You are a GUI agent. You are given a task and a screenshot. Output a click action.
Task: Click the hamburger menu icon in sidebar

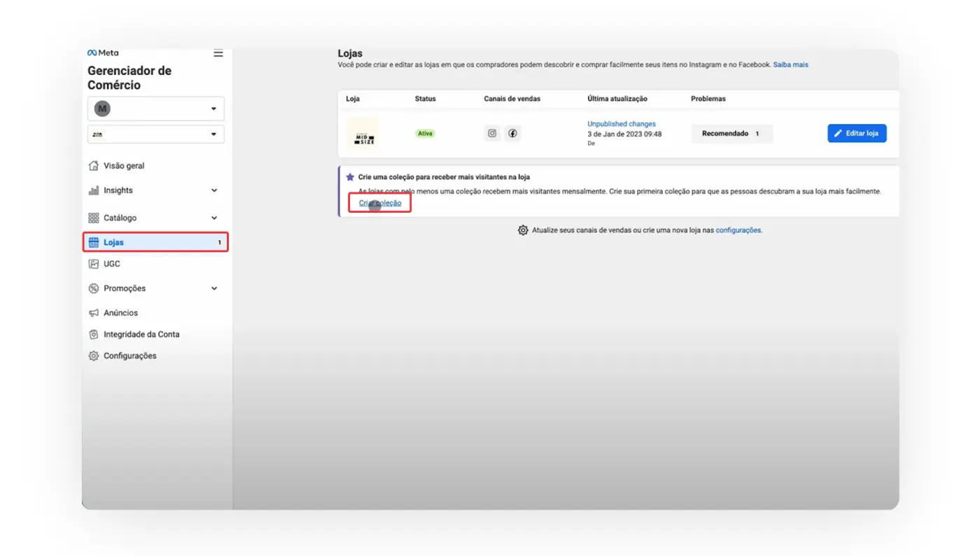tap(218, 53)
